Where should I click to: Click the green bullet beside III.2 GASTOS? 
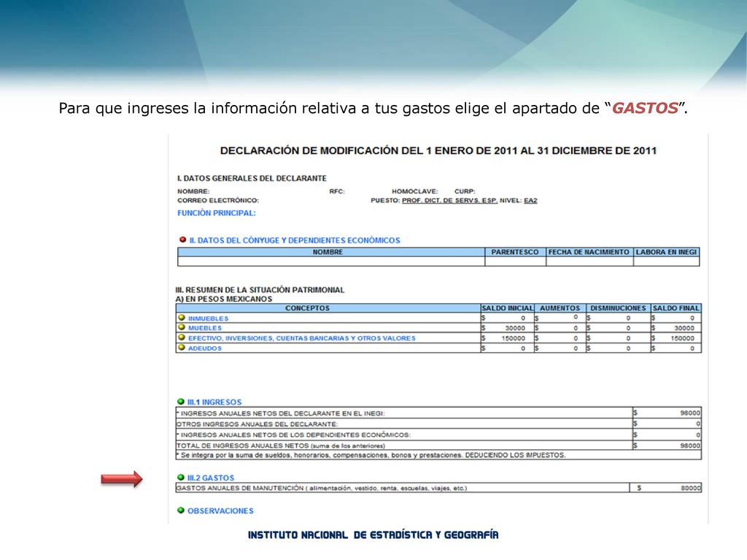click(x=181, y=477)
